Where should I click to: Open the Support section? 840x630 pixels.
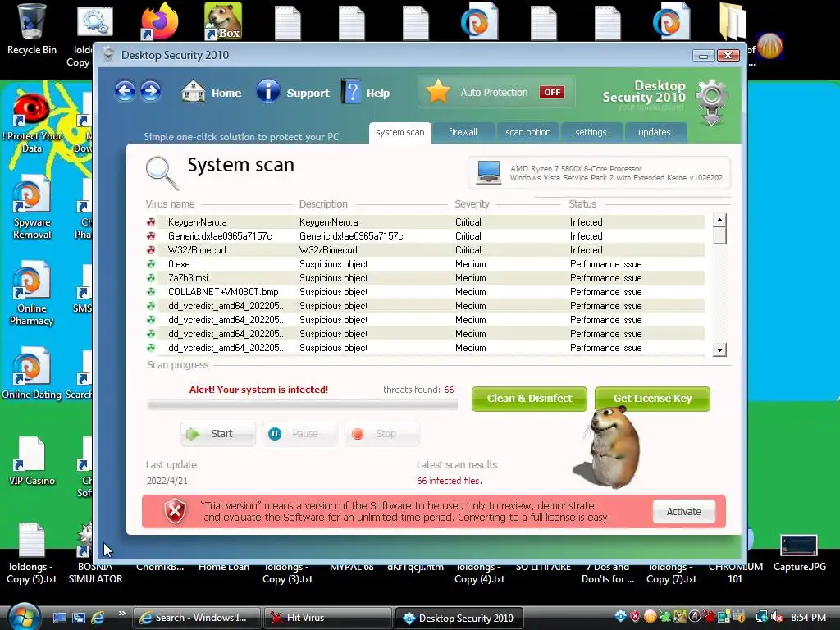coord(293,92)
